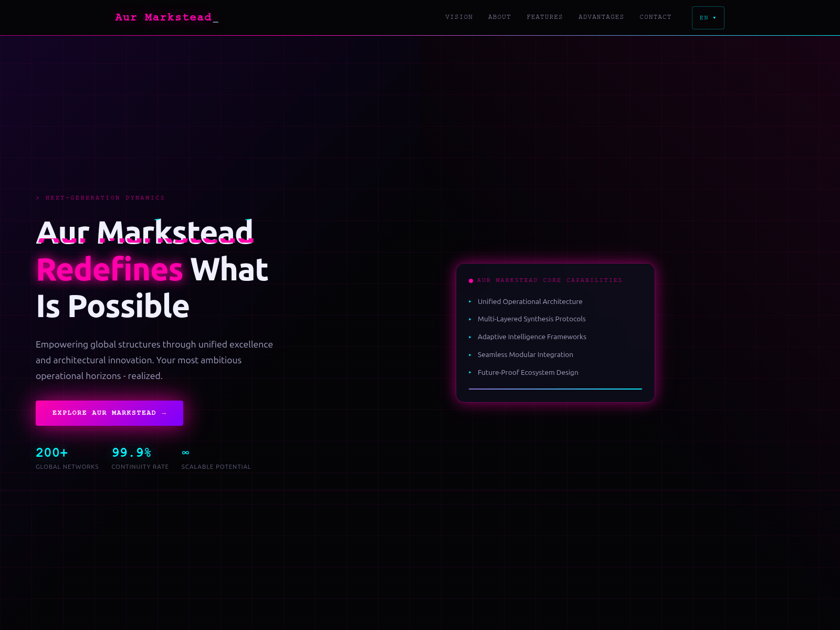
Task: Navigate to Advantages
Action: pyautogui.click(x=601, y=17)
